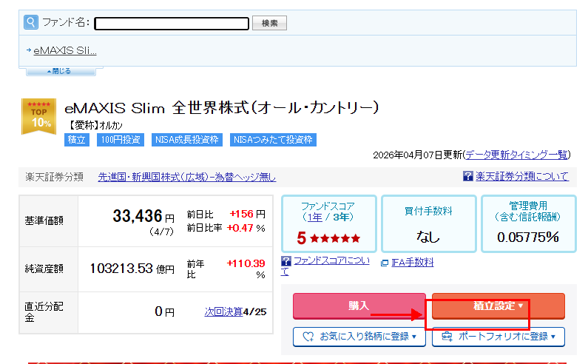This screenshot has height=364, width=588.
Task: Click heart icon on お気に入り銘柄に登録
Action: point(308,337)
